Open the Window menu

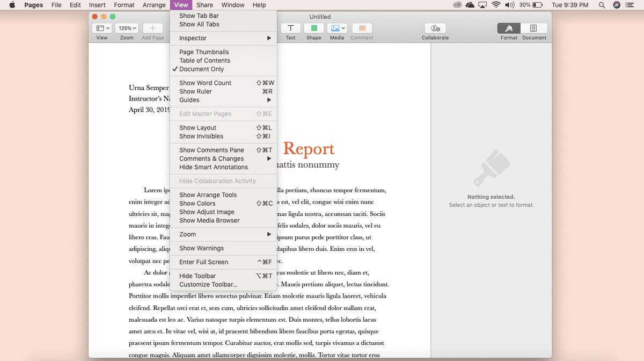pos(233,5)
